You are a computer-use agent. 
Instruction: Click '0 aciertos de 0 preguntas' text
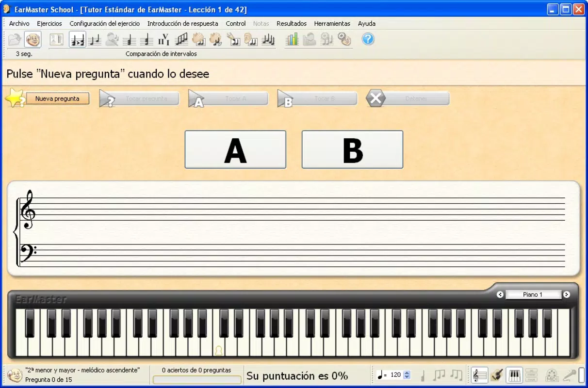196,370
